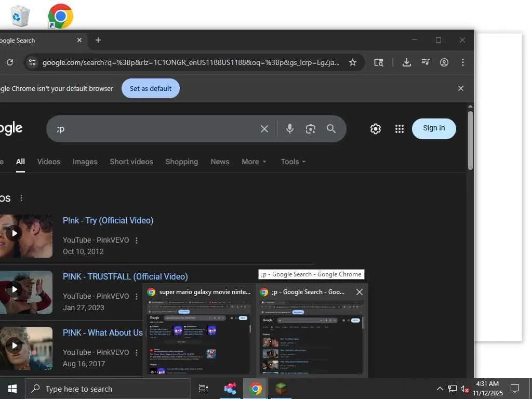Switch to the News tab
This screenshot has height=399, width=532.
(x=220, y=162)
